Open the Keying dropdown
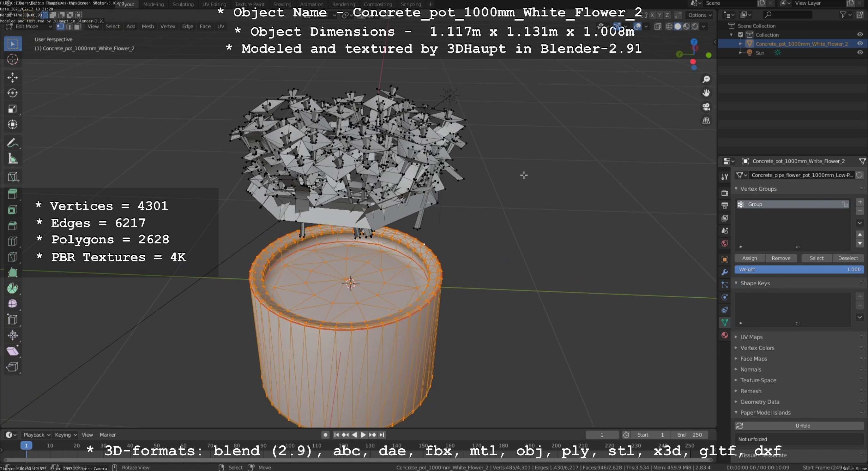Viewport: 868px width, 471px height. pyautogui.click(x=66, y=435)
